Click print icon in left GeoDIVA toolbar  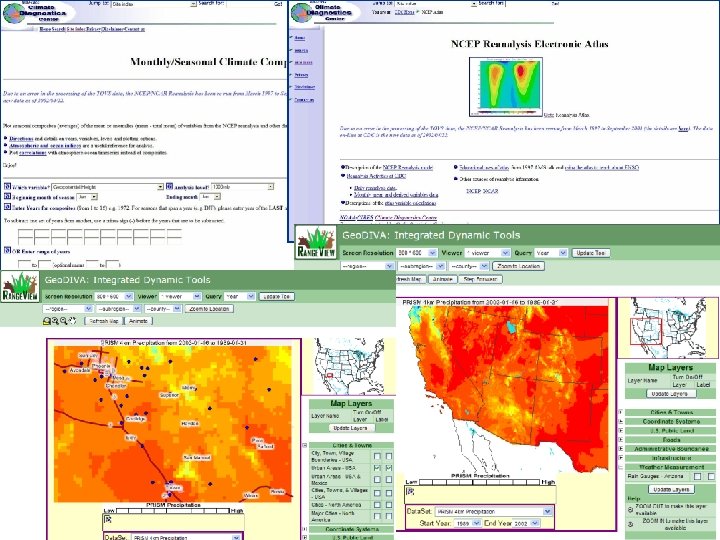click(x=46, y=321)
